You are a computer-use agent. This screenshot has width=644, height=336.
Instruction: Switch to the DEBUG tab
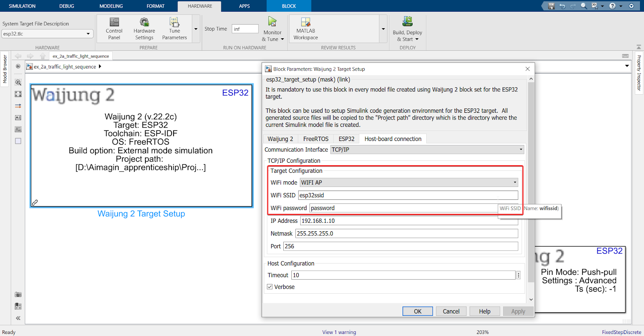tap(67, 6)
